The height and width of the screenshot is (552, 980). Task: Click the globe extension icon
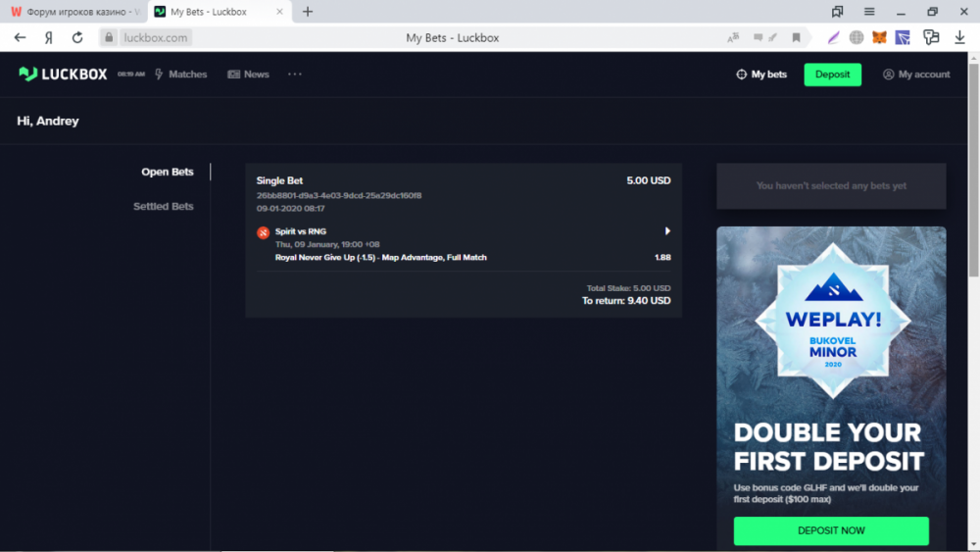point(857,37)
